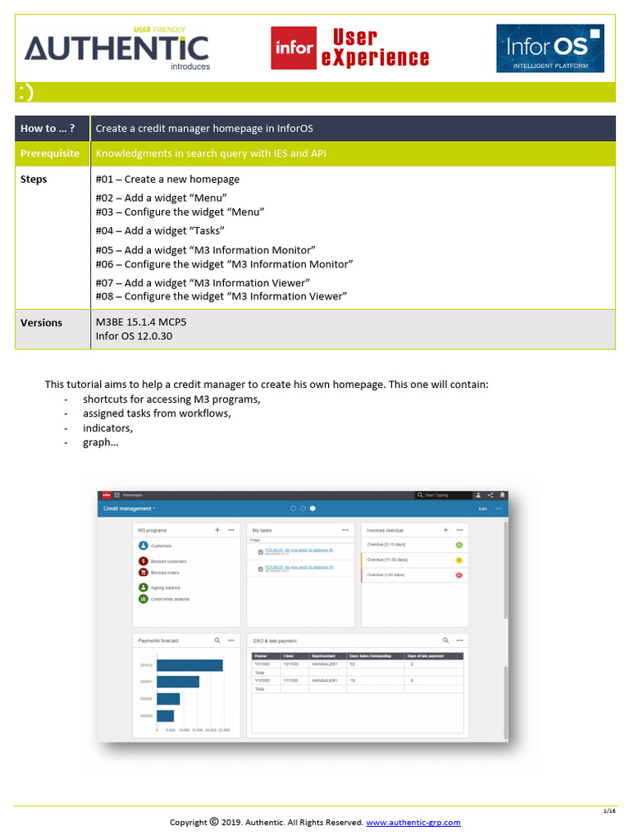Click the homepage vertical scrollbar
Viewport: 630px width, 840px height.
(x=505, y=629)
